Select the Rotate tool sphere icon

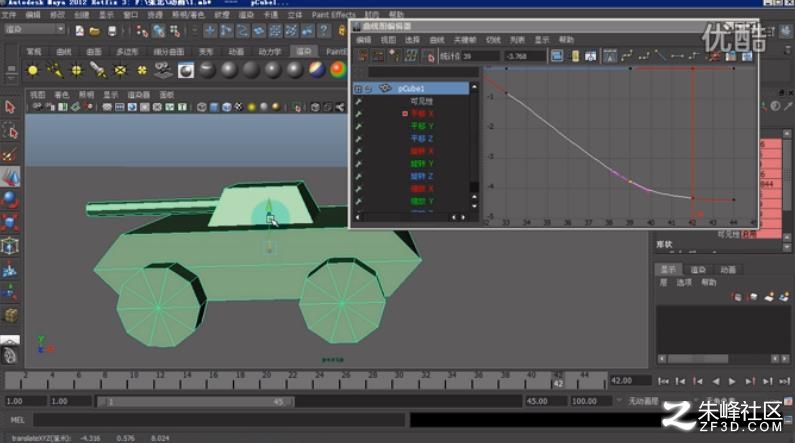(10, 200)
